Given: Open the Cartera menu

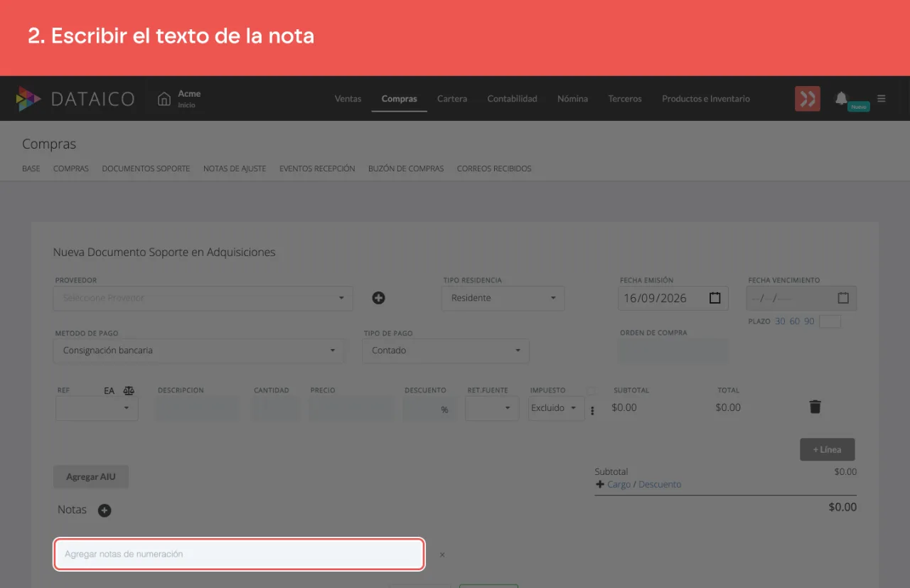Looking at the screenshot, I should 452,99.
